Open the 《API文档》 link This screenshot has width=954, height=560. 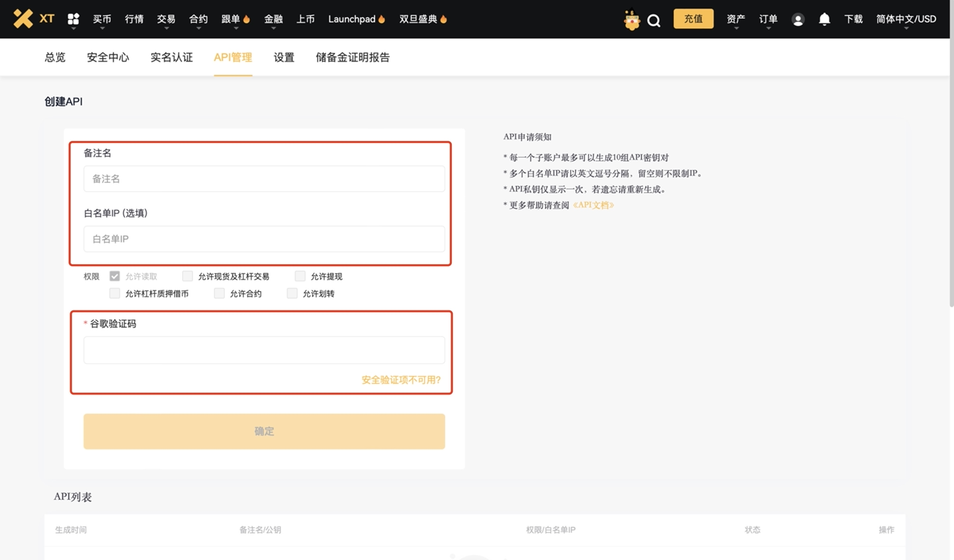click(593, 205)
